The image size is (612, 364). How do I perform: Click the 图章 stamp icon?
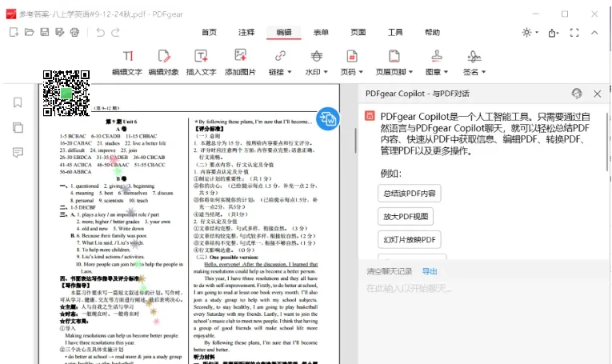(437, 56)
